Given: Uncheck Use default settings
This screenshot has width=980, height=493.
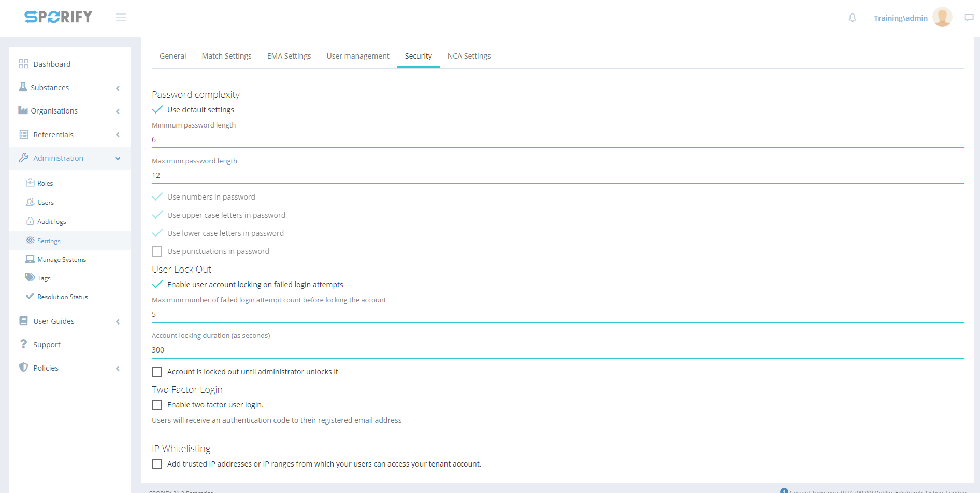Looking at the screenshot, I should (x=157, y=110).
